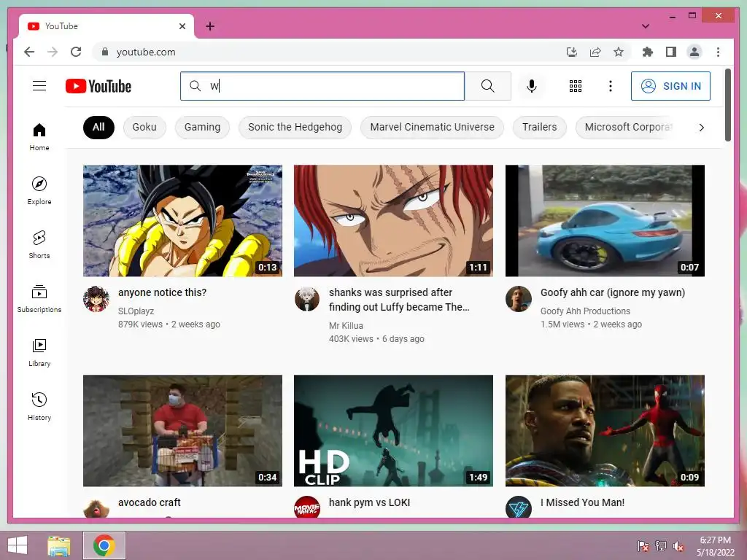Image resolution: width=747 pixels, height=560 pixels.
Task: Select the Gaming filter chip
Action: 202,127
